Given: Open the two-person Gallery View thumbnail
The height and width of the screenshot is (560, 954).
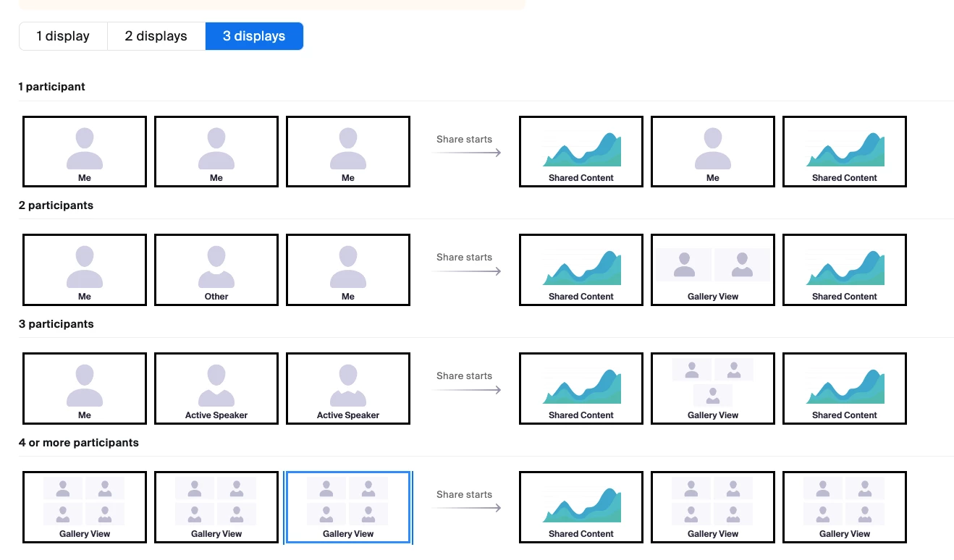Looking at the screenshot, I should click(x=713, y=270).
